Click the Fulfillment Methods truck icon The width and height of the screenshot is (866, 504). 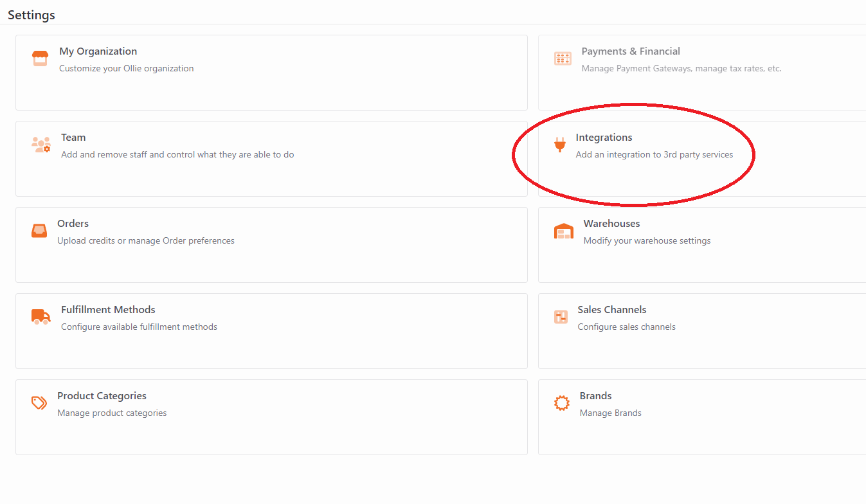[41, 317]
